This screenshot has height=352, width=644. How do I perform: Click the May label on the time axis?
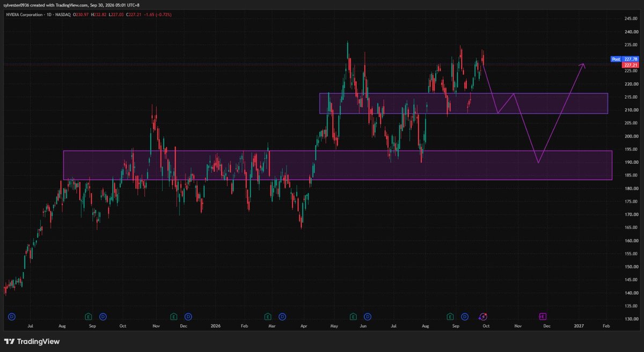[334, 326]
